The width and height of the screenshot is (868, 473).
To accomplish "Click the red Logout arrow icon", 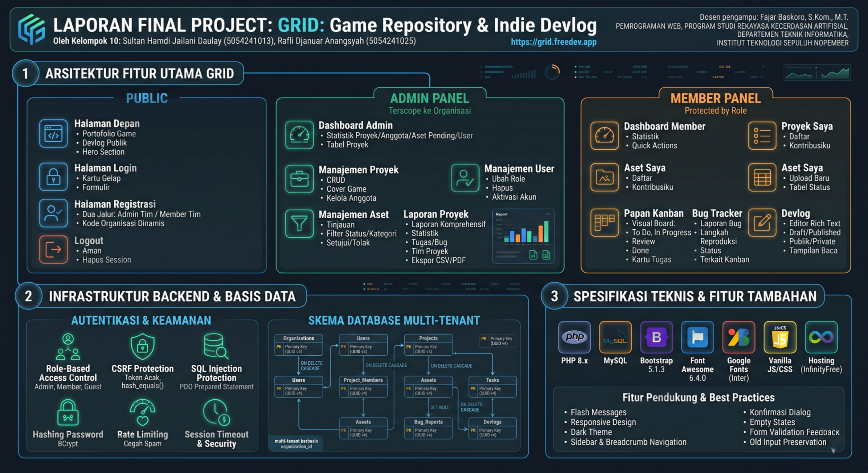I will click(x=54, y=249).
